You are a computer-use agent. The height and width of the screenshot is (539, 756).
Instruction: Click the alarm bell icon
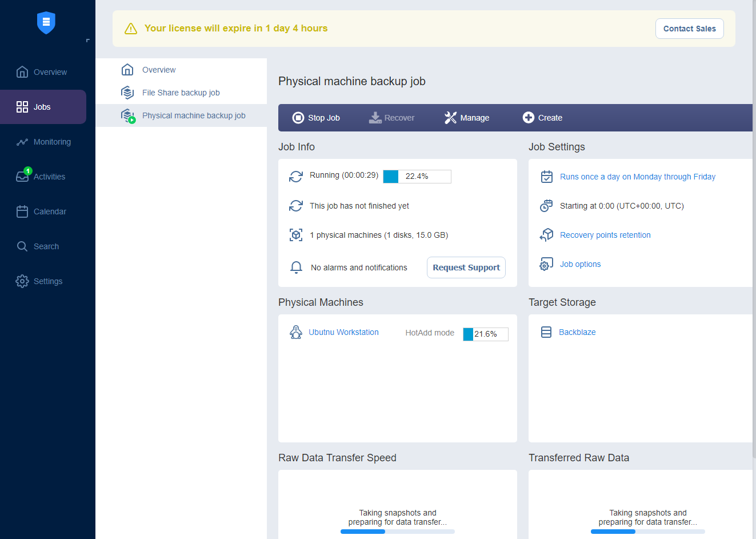point(296,267)
